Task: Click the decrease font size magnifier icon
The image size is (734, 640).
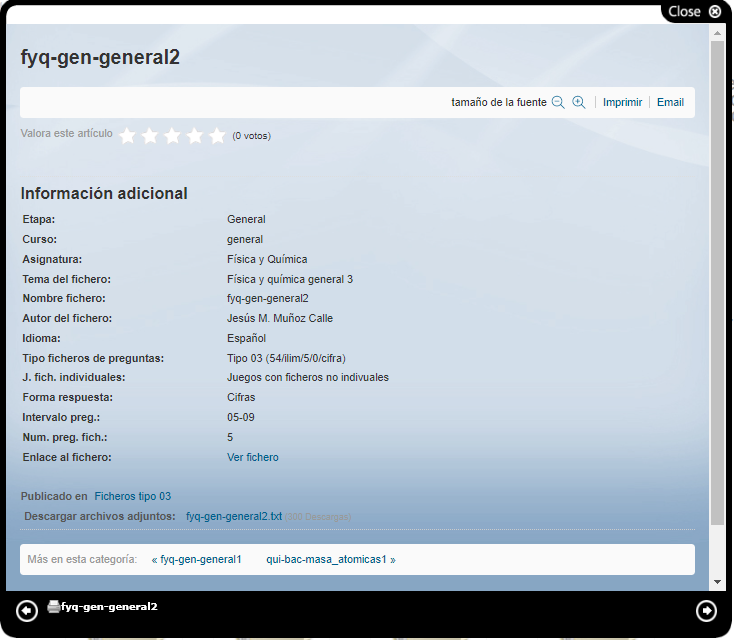Action: point(558,102)
